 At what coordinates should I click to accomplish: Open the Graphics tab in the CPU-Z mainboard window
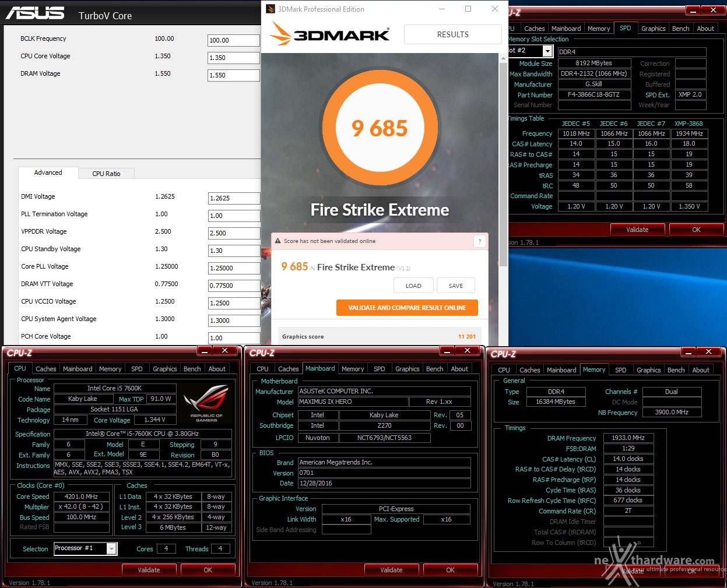tap(407, 369)
